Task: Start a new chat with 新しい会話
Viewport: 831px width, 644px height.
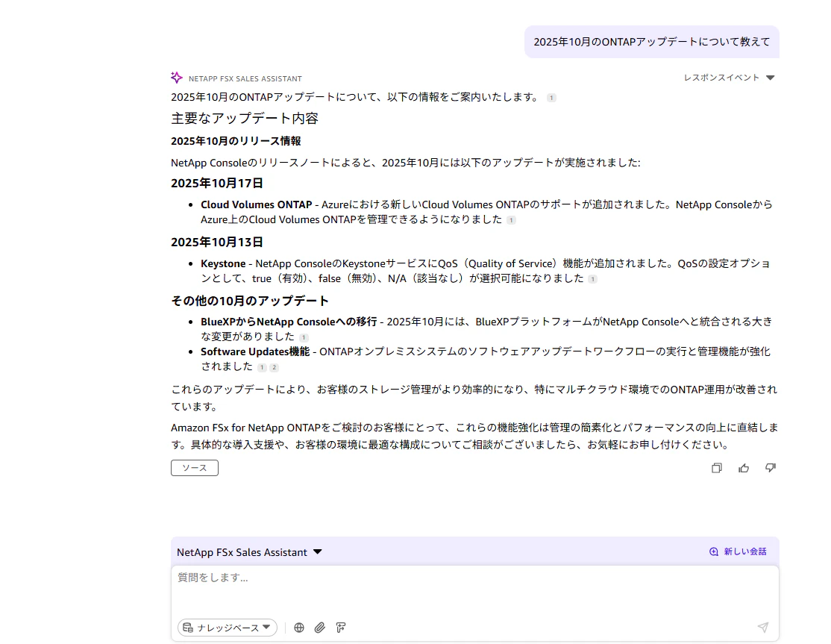Action: point(738,551)
